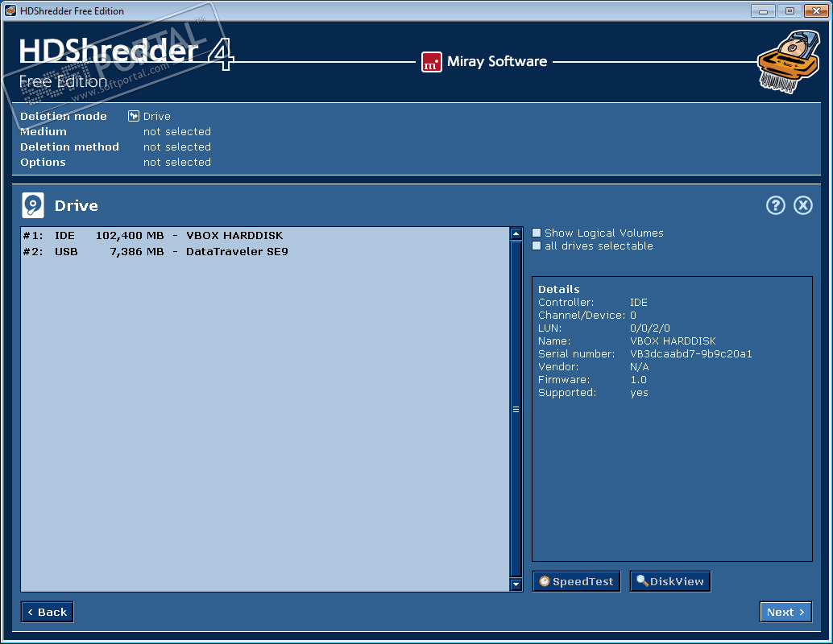The height and width of the screenshot is (644, 833).
Task: Click the drive list scroll up arrow
Action: tap(516, 233)
